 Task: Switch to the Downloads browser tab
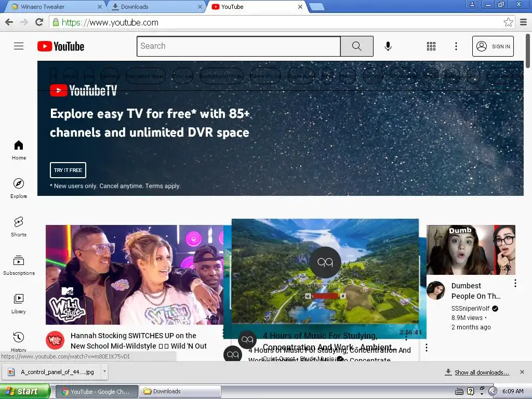tap(156, 7)
